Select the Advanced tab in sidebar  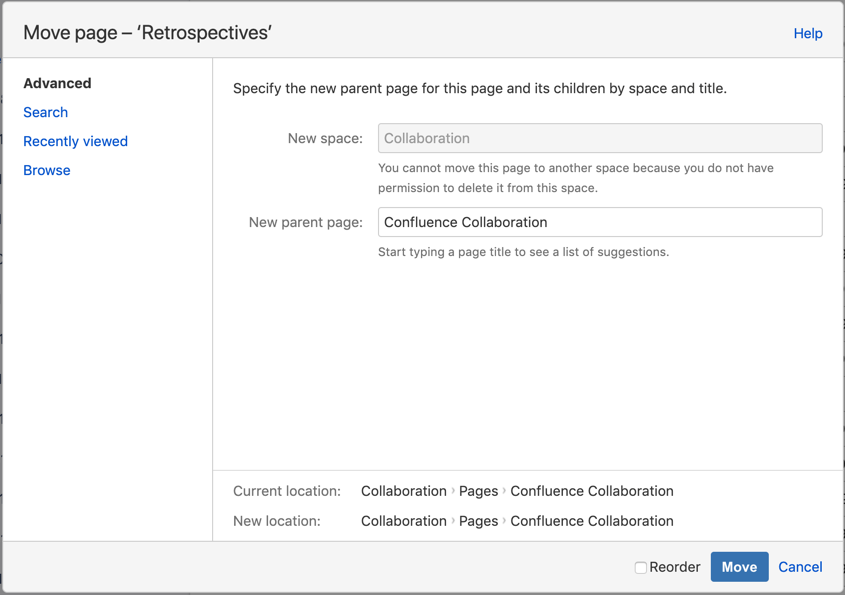(x=57, y=83)
